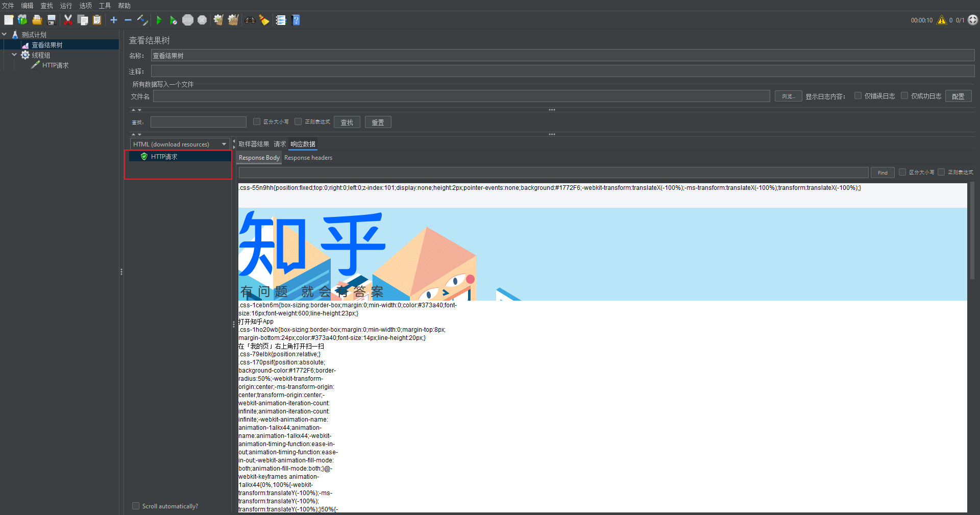
Task: Click the Copy icon in toolbar
Action: [x=83, y=20]
